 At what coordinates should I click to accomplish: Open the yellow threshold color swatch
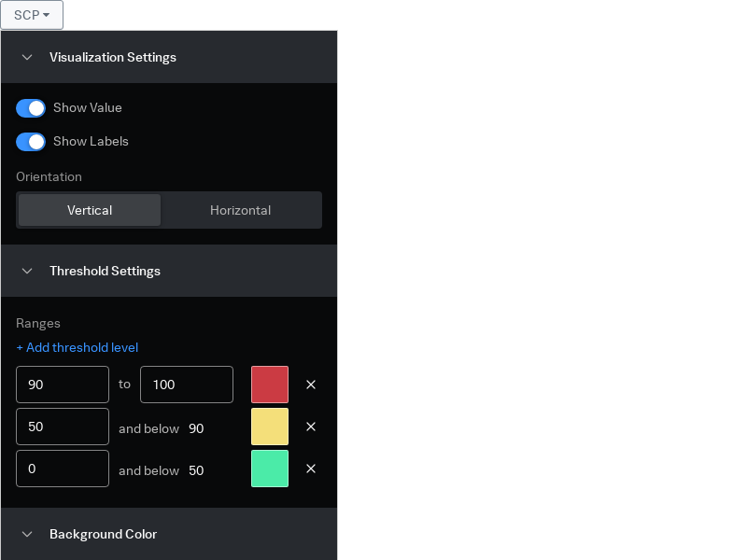point(270,427)
